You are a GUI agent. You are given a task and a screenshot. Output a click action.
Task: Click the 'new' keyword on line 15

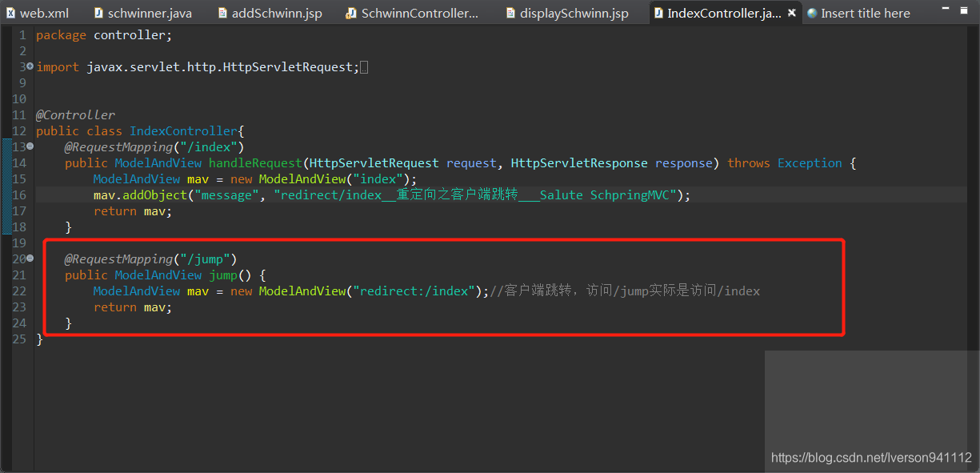pyautogui.click(x=242, y=179)
